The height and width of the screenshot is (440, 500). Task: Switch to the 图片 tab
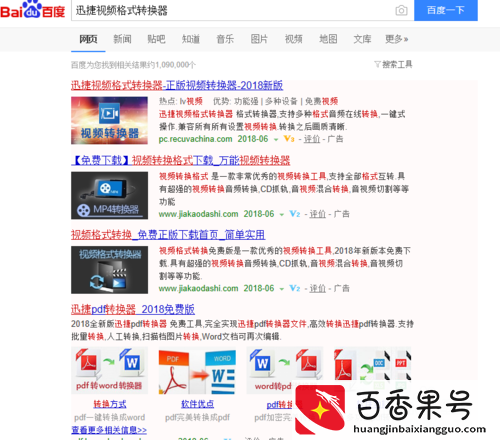click(259, 39)
